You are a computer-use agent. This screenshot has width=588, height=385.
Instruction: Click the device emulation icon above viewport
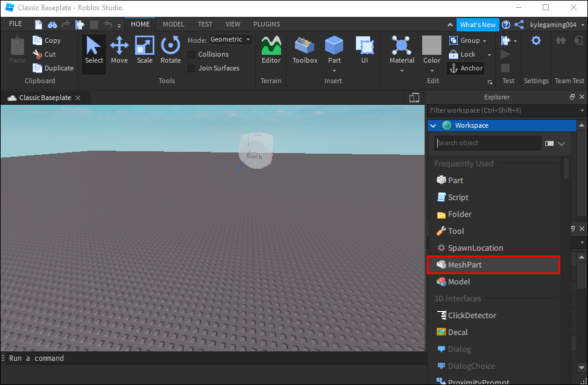(414, 98)
